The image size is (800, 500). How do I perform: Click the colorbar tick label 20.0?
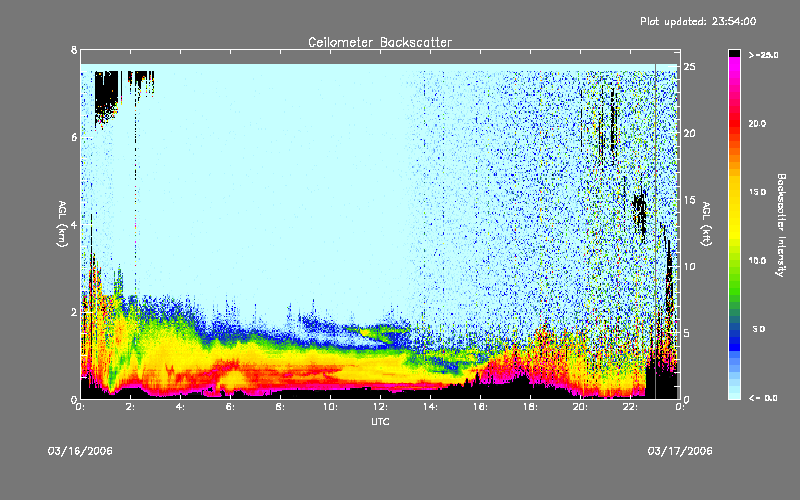click(x=758, y=123)
